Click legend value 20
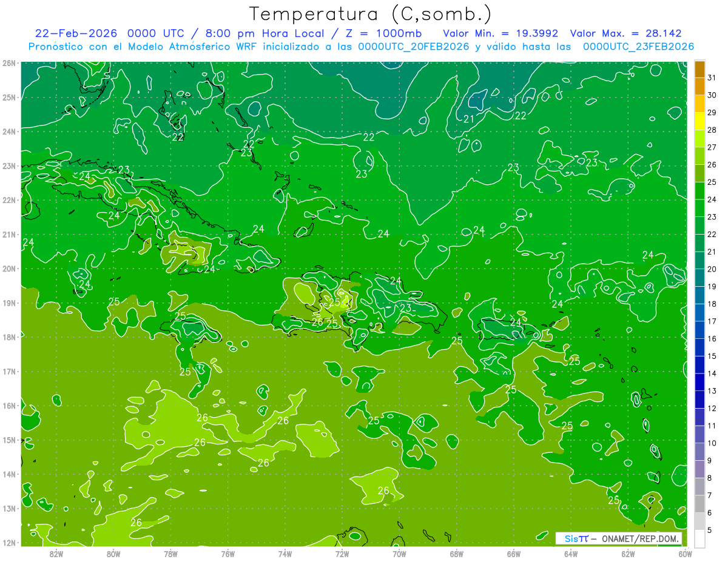The width and height of the screenshot is (728, 562). 712,269
